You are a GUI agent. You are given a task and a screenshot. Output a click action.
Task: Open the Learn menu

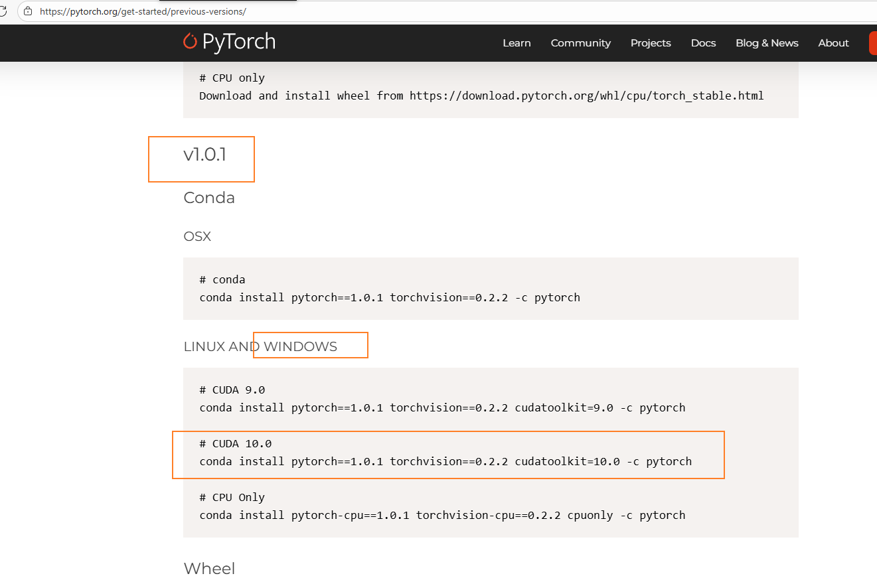[517, 42]
